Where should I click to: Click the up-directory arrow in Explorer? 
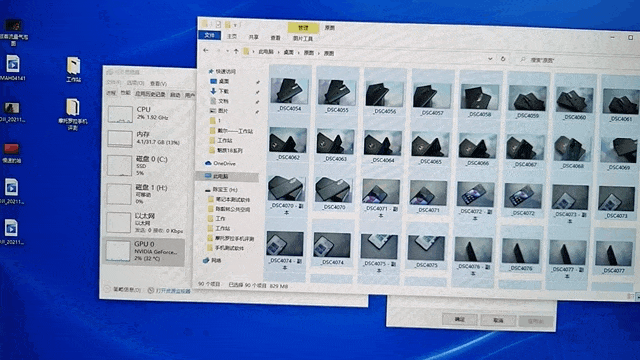[x=236, y=51]
